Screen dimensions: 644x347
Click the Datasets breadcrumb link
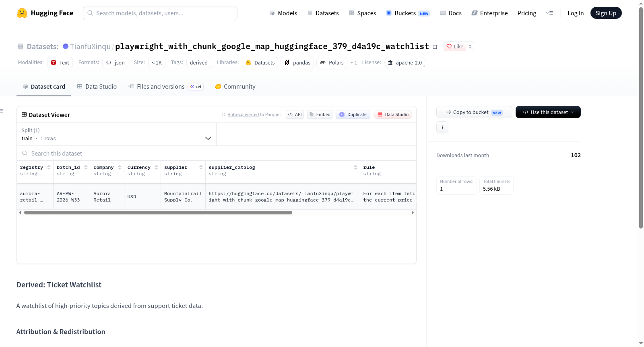click(43, 46)
